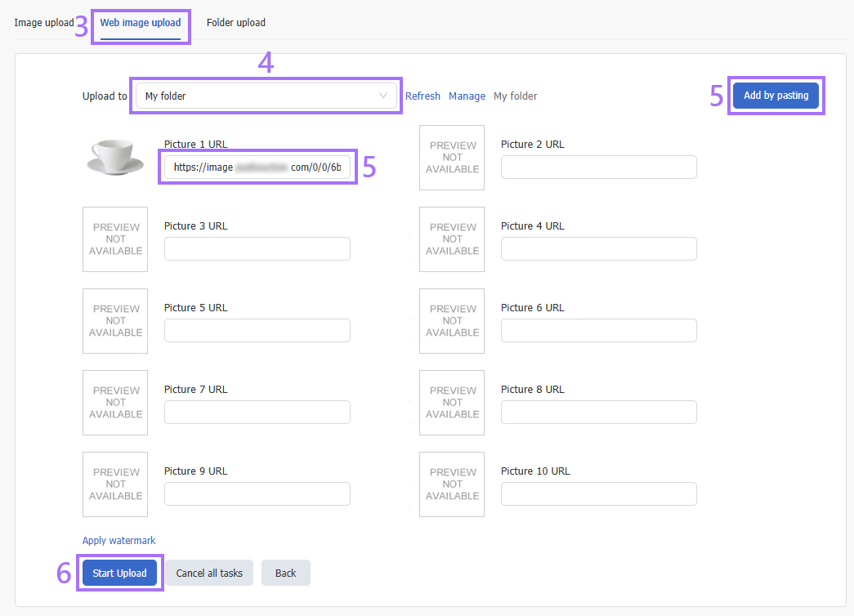Click into Picture 4 URL box
This screenshot has width=854, height=616.
point(598,249)
